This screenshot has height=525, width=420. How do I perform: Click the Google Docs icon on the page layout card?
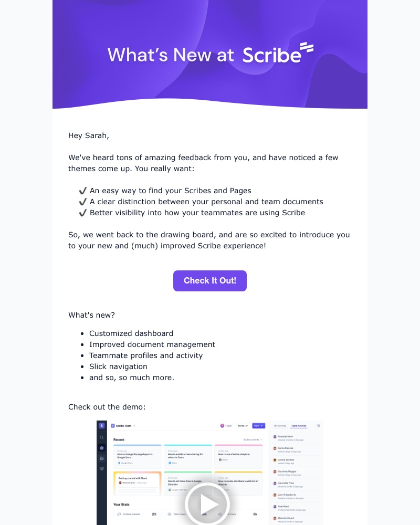coord(120,463)
